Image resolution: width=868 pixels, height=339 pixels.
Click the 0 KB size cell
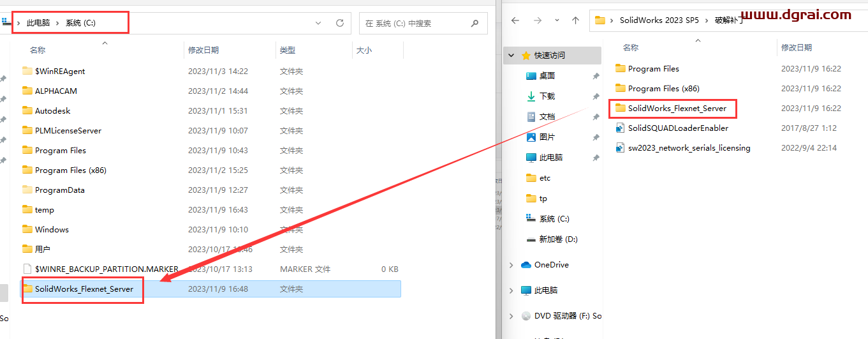point(390,269)
